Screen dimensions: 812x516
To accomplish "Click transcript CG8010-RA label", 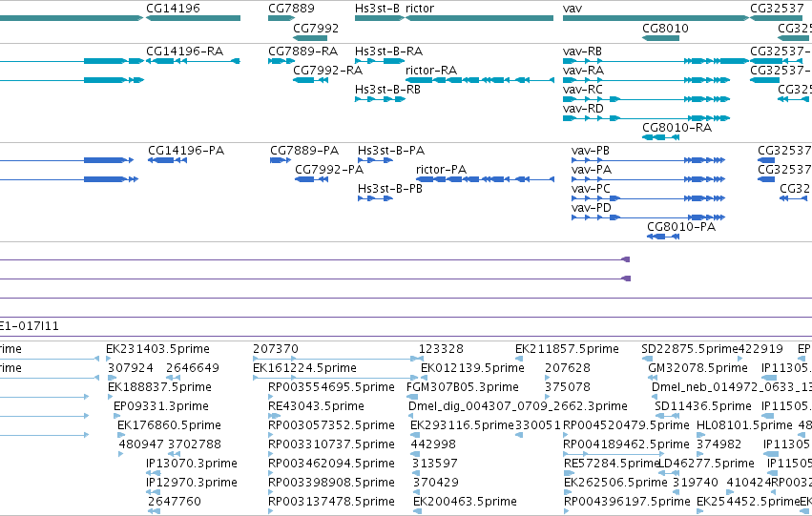I will pos(677,127).
